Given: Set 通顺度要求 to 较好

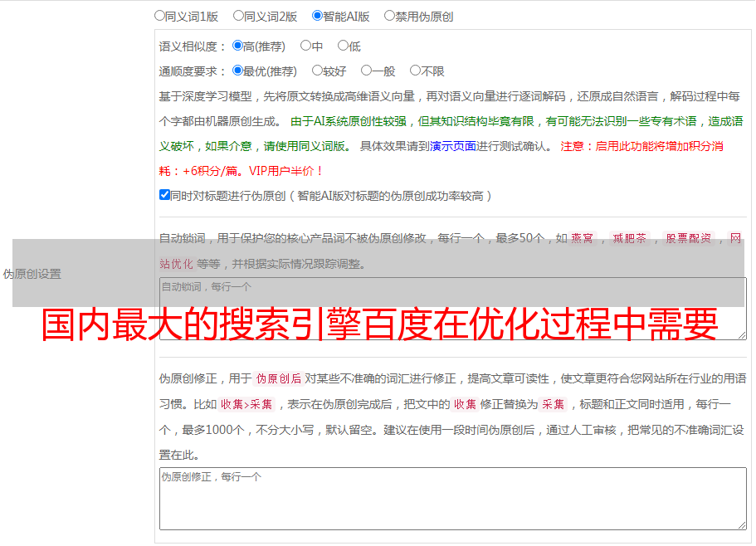Looking at the screenshot, I should [x=317, y=71].
